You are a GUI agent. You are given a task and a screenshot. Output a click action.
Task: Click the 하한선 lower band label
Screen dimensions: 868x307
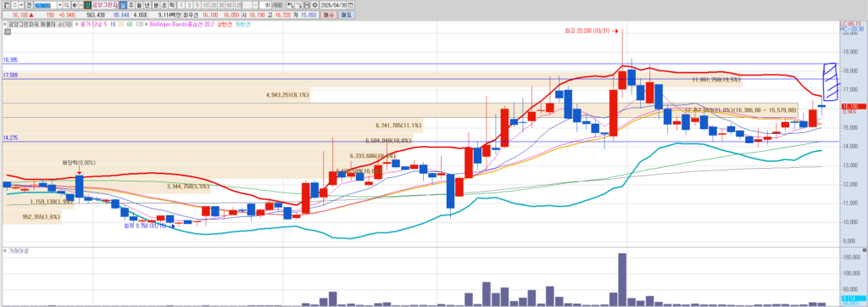tap(242, 25)
